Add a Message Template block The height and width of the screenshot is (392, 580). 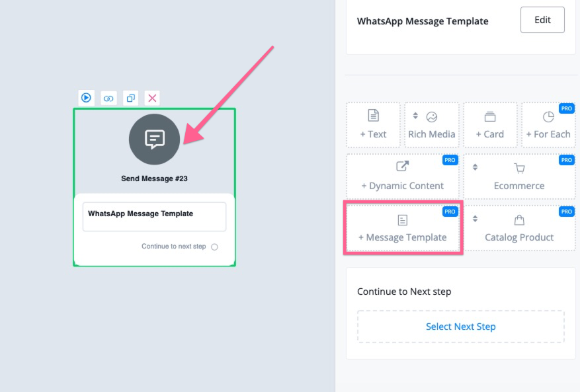(x=402, y=229)
